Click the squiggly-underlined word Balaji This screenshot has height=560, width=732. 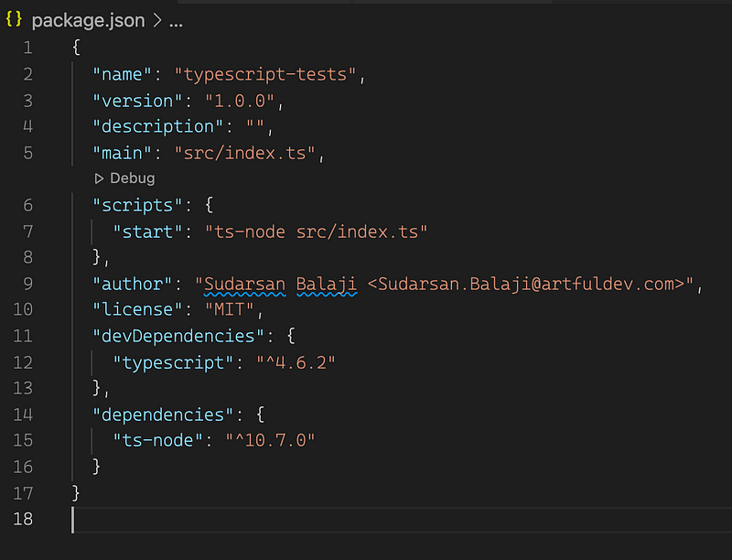[x=327, y=285]
